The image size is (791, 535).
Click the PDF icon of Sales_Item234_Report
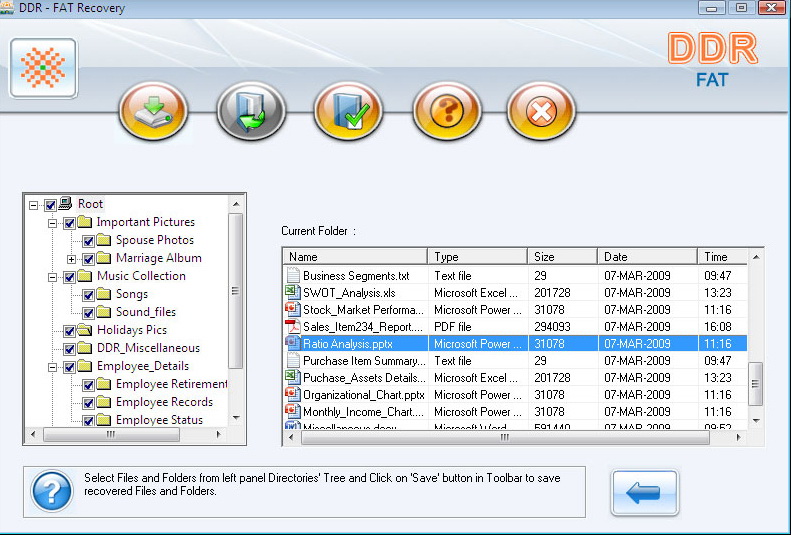(x=292, y=326)
